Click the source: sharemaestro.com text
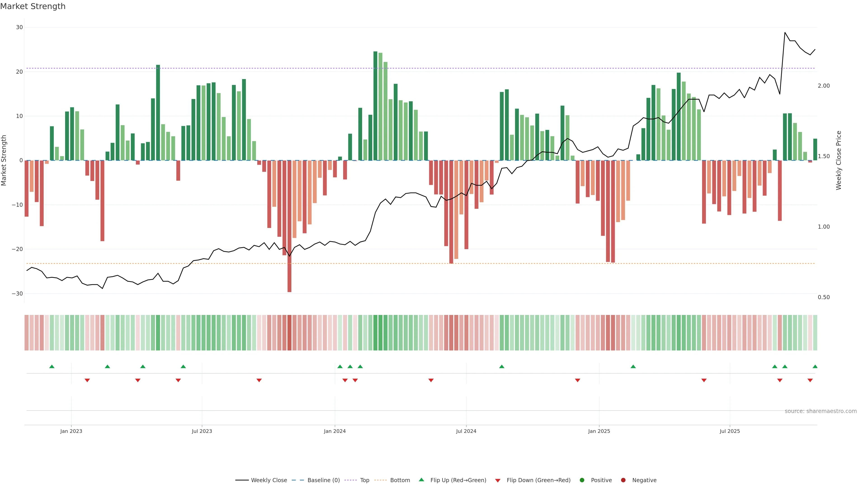 click(x=821, y=411)
